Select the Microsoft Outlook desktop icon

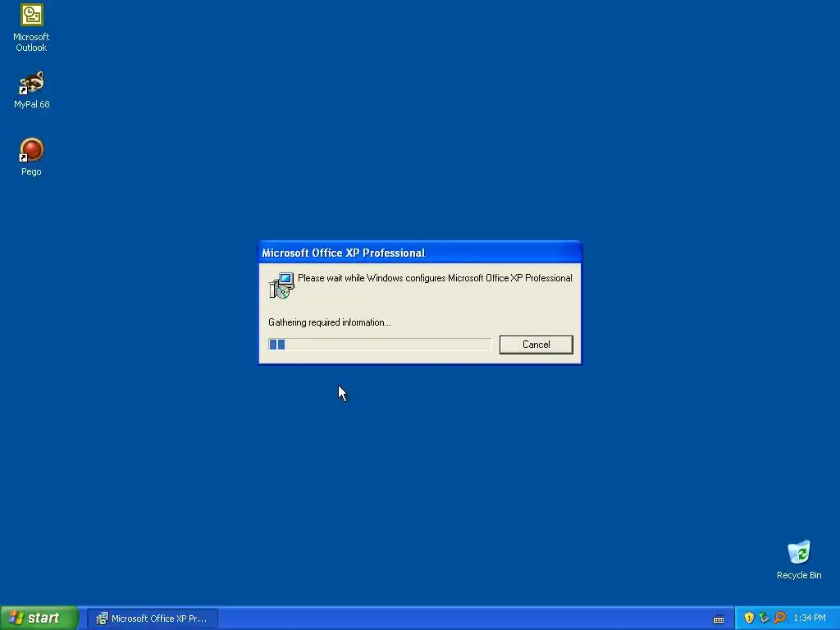pyautogui.click(x=31, y=28)
